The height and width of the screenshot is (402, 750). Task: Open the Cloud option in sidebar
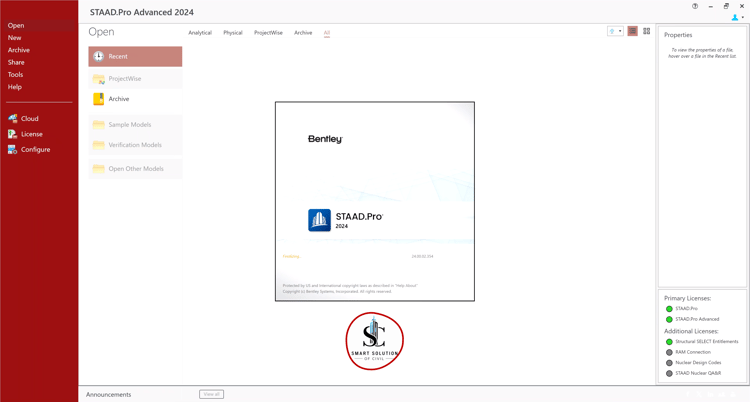tap(23, 119)
